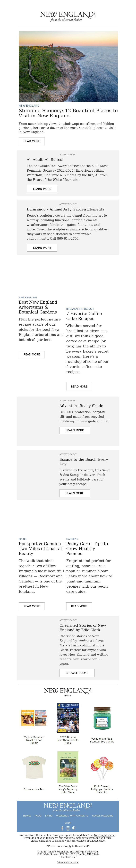136x868 pixels.
Task: Click Browse Books button
Action: tap(77, 673)
